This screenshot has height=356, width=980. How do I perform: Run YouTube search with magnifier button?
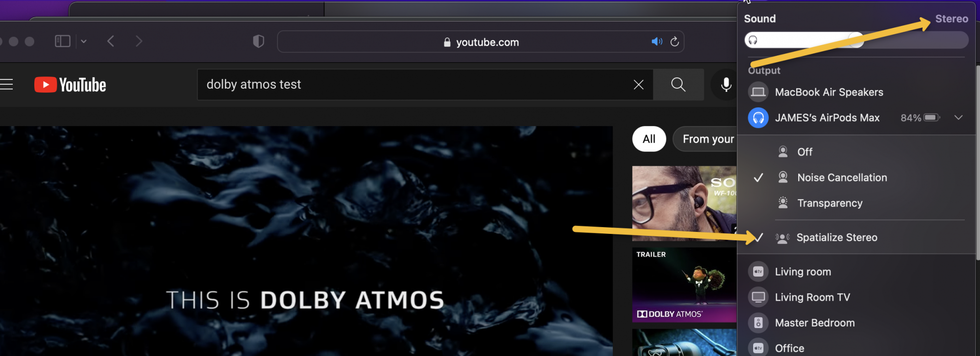click(678, 84)
